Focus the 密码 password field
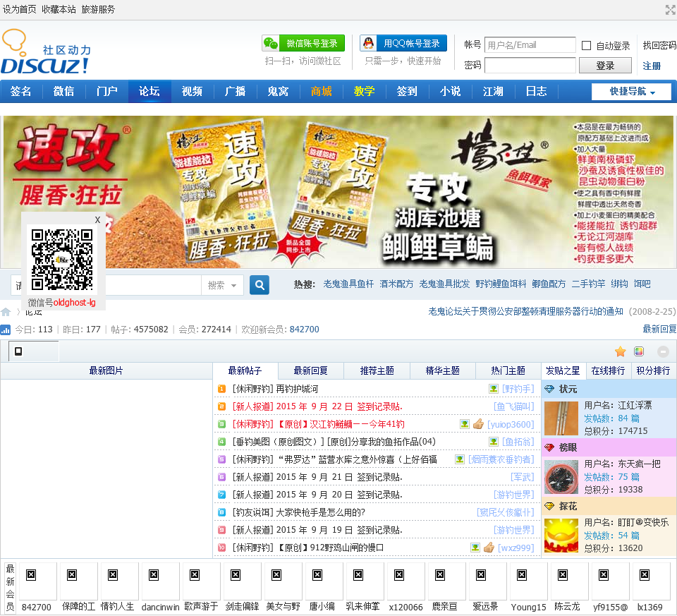This screenshot has width=677, height=616. [x=530, y=65]
